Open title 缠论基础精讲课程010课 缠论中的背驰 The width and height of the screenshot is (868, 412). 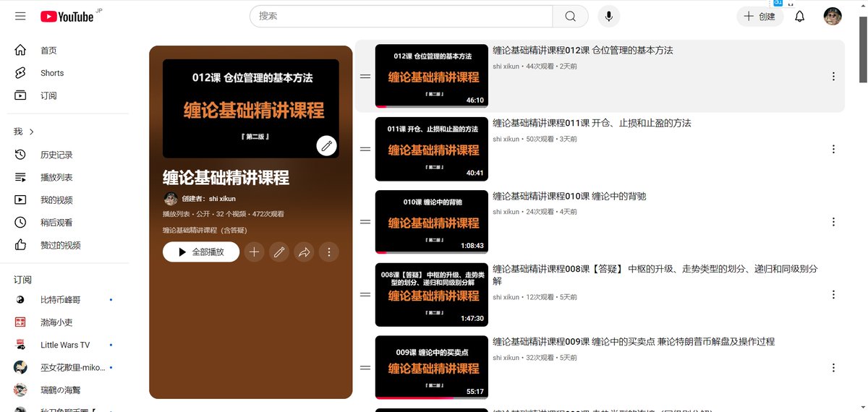[x=569, y=197]
